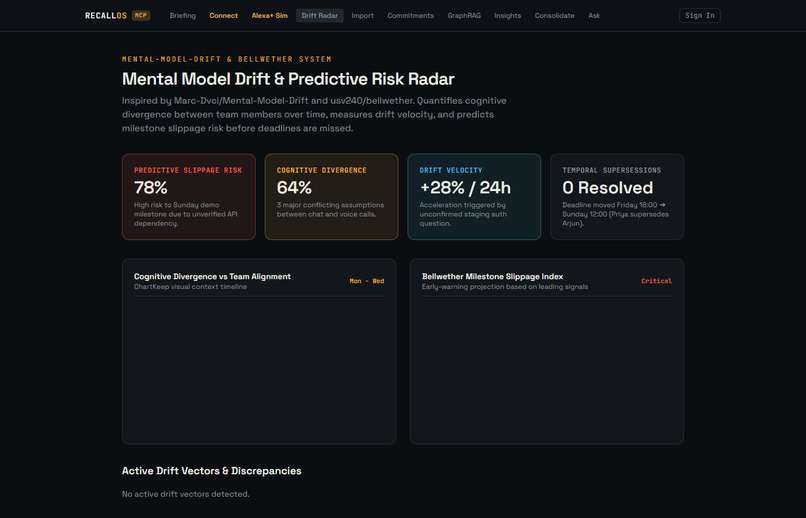Click Bellwether Milestone Slippage Index title
This screenshot has width=806, height=518.
tap(492, 276)
